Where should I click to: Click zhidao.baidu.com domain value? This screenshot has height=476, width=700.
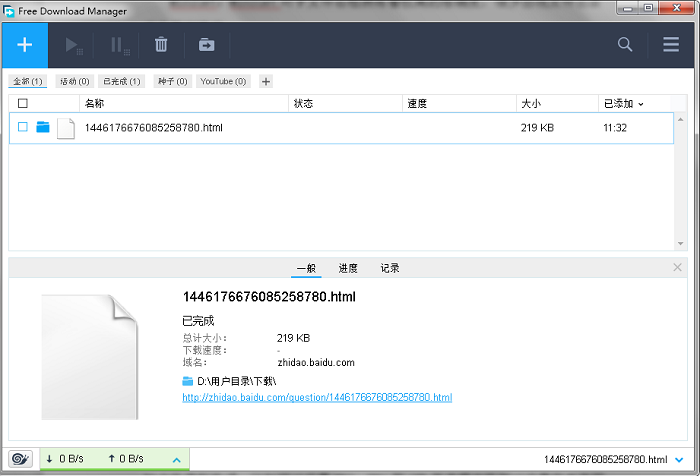[x=316, y=363]
